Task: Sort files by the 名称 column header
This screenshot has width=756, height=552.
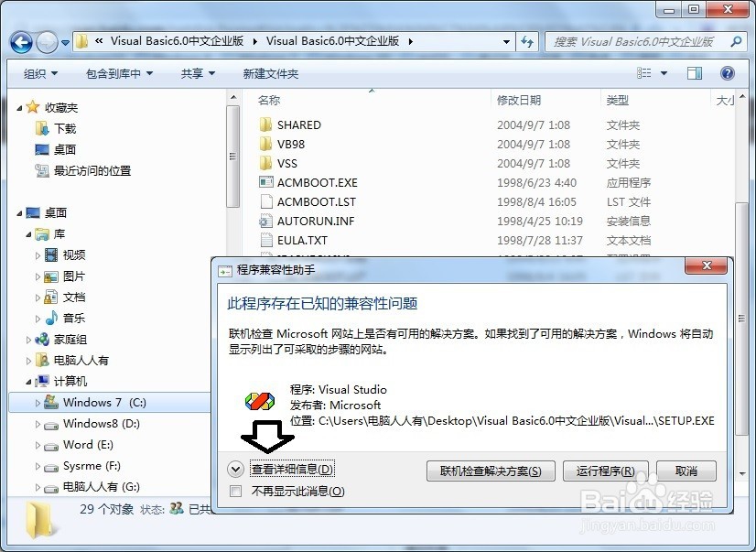Action: tap(269, 100)
